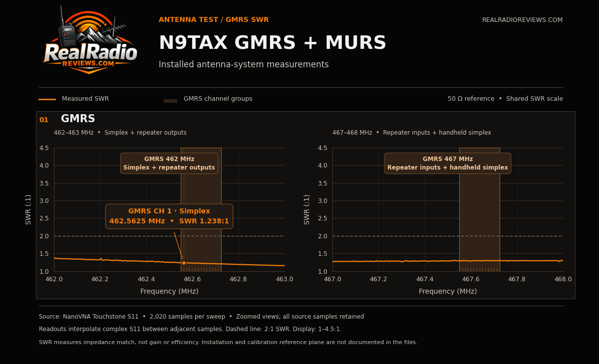Click the 467.6 x-axis tick label
This screenshot has height=364, width=599.
tap(471, 279)
